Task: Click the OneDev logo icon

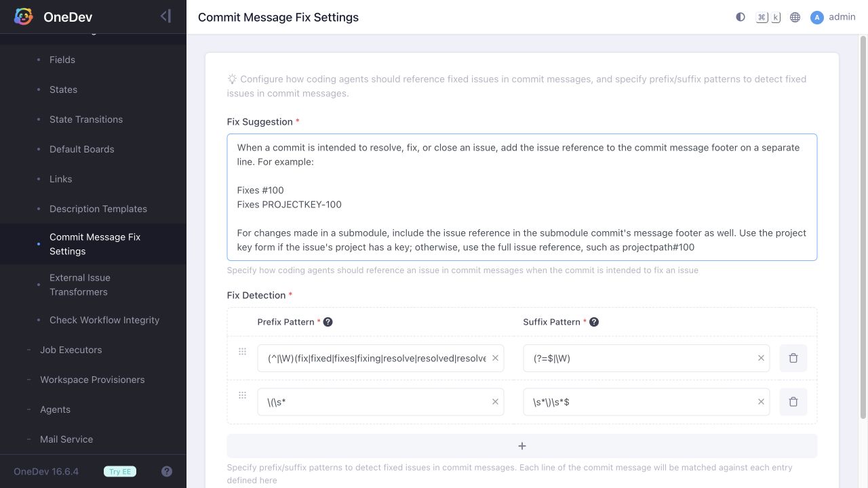Action: 24,17
